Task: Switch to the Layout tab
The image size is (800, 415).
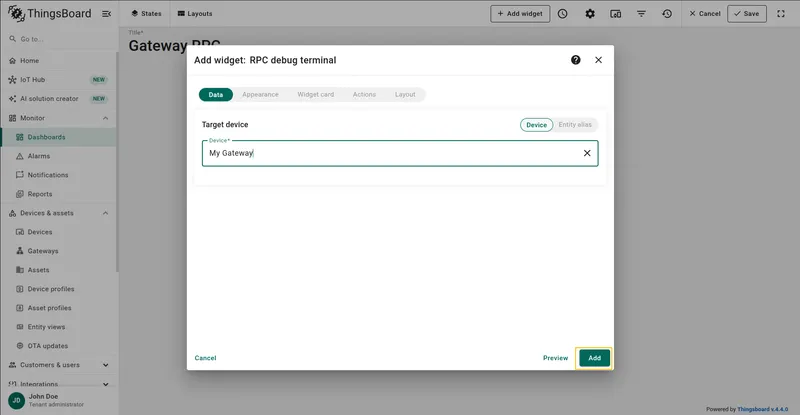Action: tap(405, 94)
